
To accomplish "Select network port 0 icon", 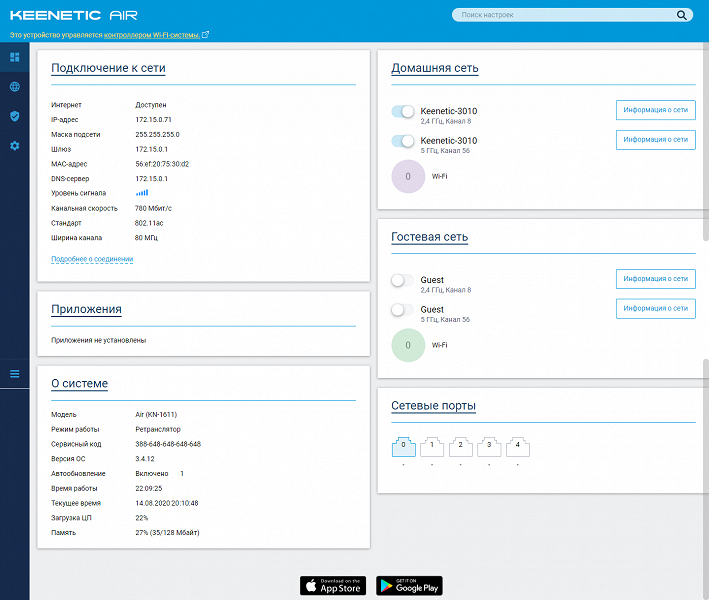I will click(403, 447).
